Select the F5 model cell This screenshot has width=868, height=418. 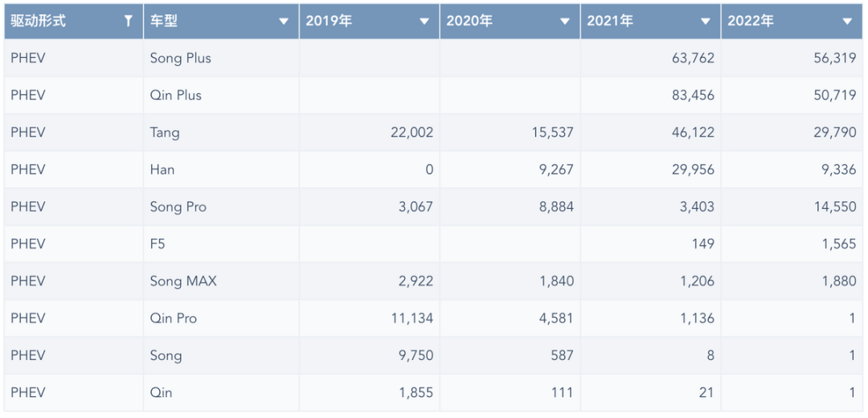pyautogui.click(x=221, y=244)
